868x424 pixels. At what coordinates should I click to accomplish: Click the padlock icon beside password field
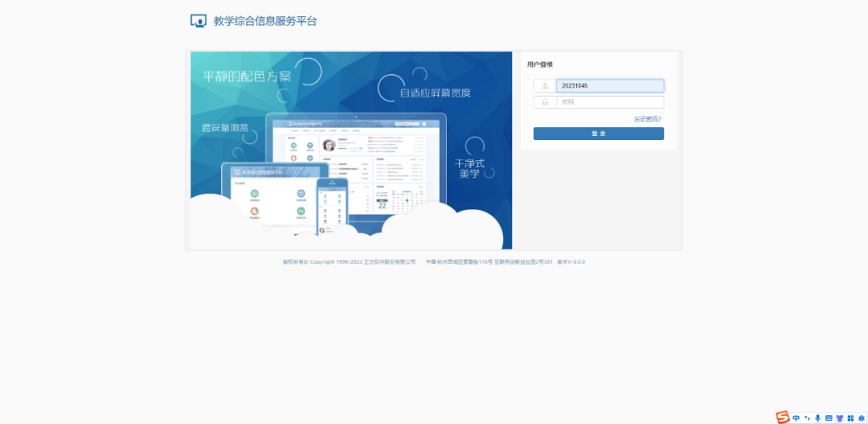pyautogui.click(x=545, y=102)
